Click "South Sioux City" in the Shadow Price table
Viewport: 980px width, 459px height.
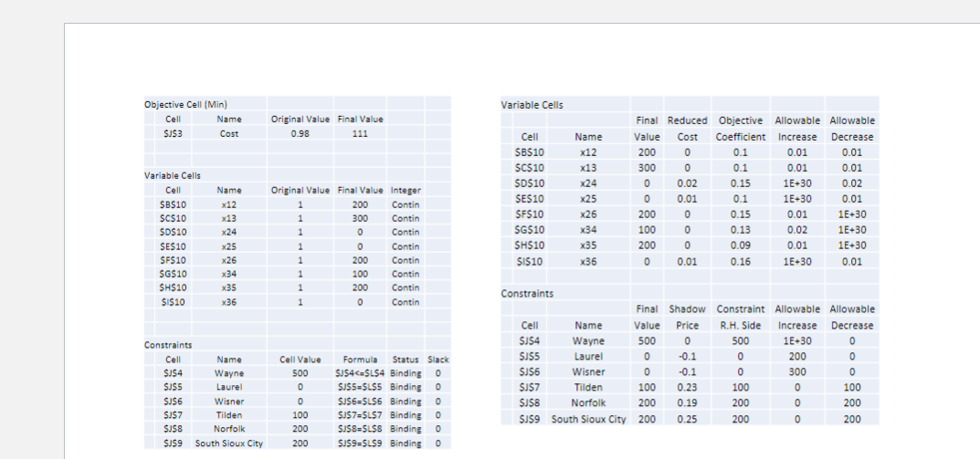click(x=588, y=419)
